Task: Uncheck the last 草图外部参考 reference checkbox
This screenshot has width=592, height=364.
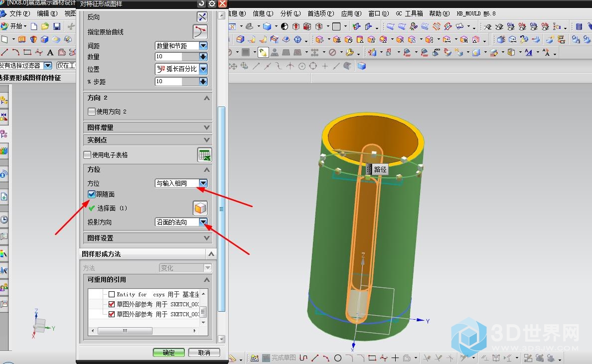Action: click(x=112, y=314)
